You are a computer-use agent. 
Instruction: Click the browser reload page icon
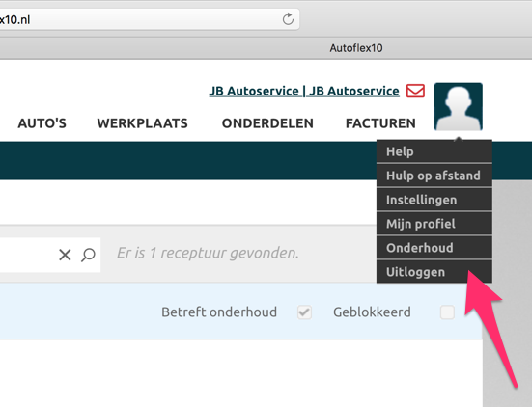288,19
